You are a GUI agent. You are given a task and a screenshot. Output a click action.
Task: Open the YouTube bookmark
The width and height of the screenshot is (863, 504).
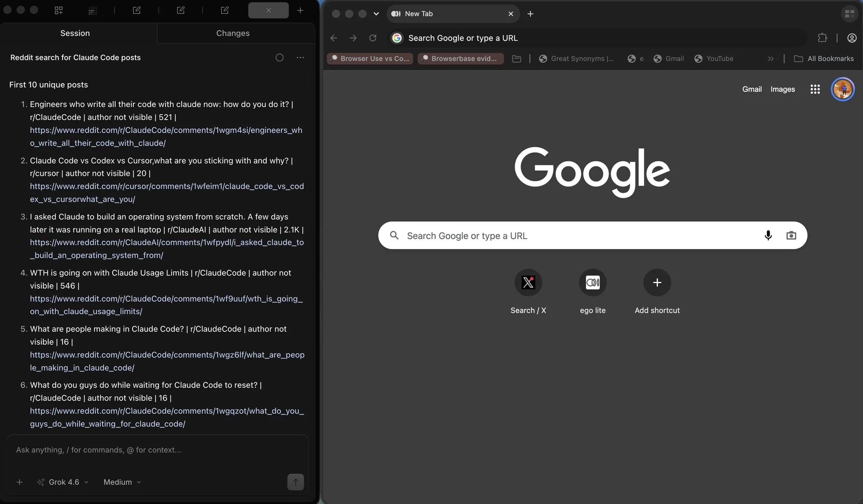(714, 59)
